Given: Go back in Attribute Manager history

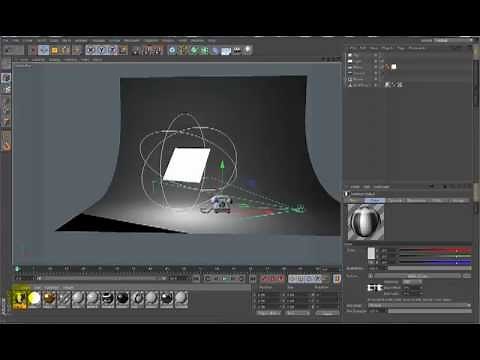Looking at the screenshot, I should (x=432, y=187).
